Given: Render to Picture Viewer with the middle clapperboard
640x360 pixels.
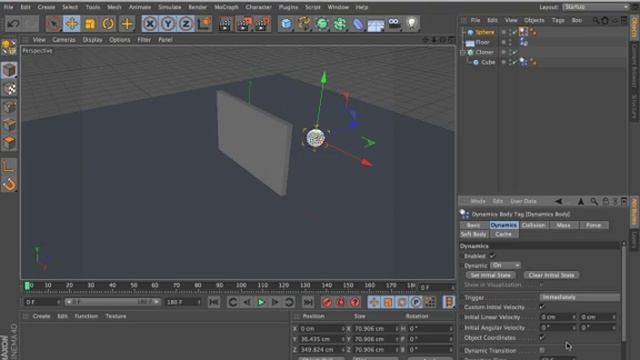Looking at the screenshot, I should (x=244, y=24).
